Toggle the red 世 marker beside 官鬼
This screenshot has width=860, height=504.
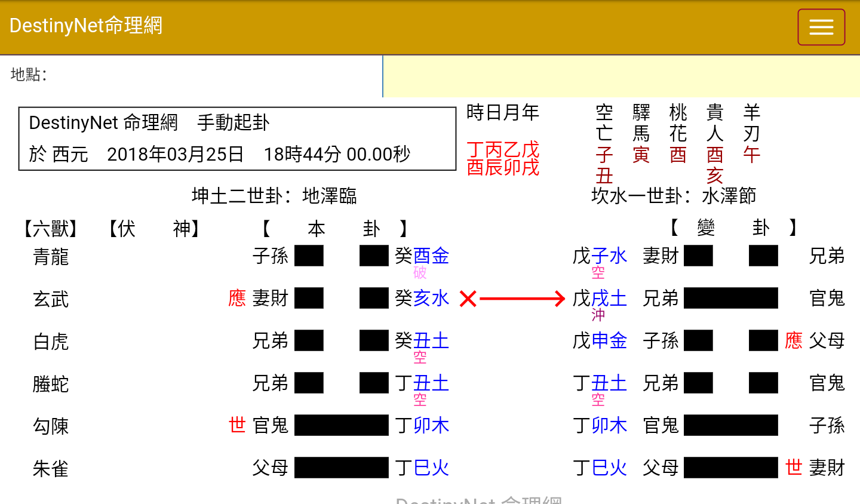click(238, 425)
